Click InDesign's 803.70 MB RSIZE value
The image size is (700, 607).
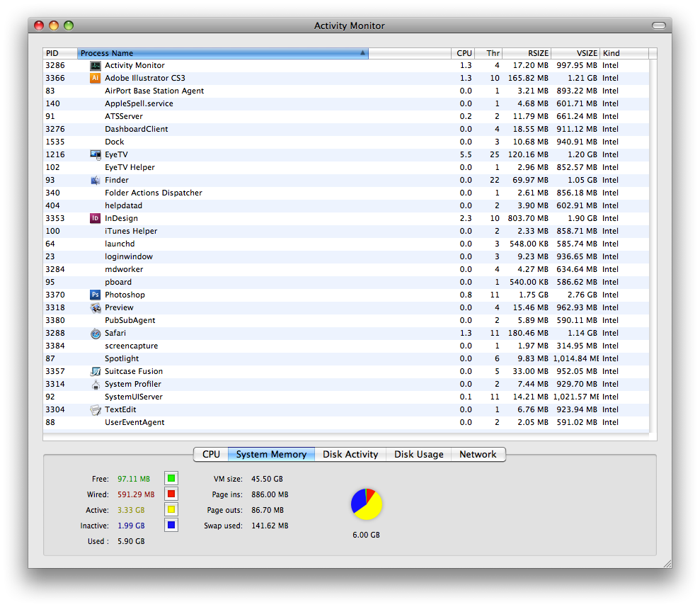[528, 218]
